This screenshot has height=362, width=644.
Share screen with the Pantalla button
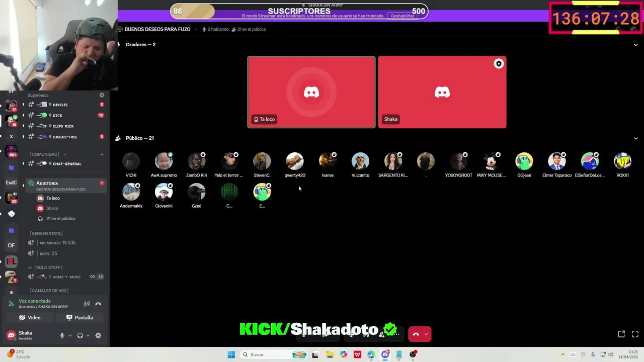(x=79, y=318)
